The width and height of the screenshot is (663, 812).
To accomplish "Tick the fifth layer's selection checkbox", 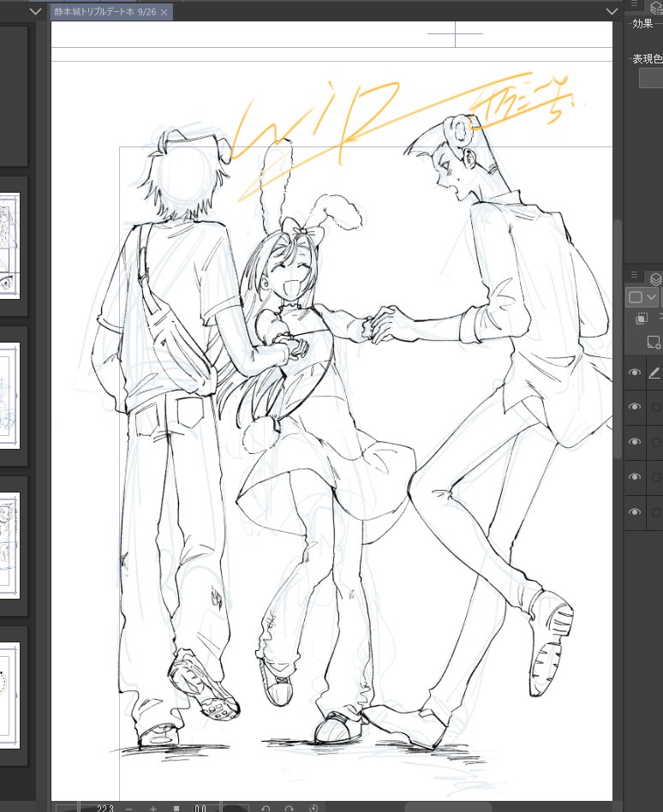I will [x=656, y=512].
